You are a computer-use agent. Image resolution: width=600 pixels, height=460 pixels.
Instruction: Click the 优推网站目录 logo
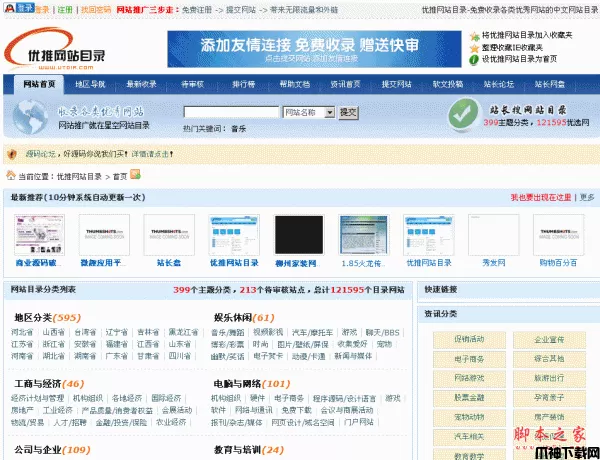pyautogui.click(x=55, y=49)
